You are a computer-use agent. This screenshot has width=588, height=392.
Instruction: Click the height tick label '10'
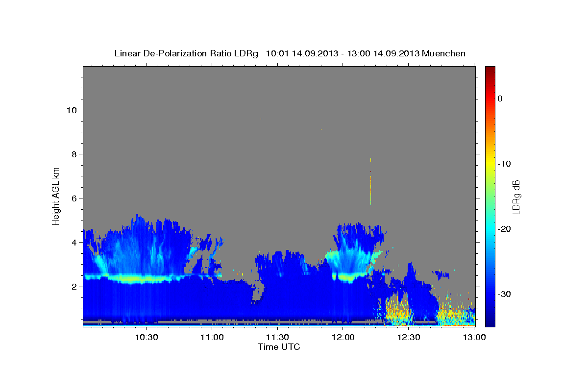coord(72,110)
